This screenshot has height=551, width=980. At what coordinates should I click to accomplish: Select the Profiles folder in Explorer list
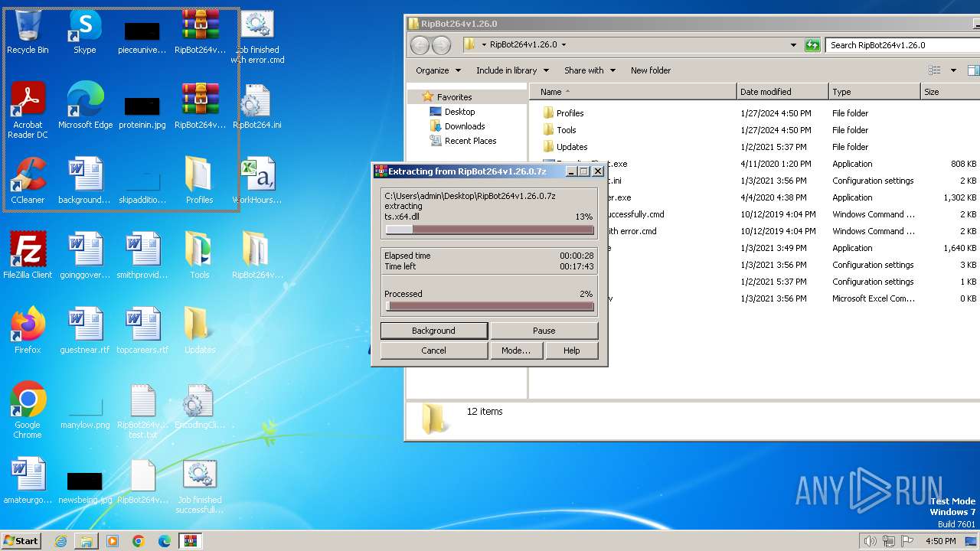point(570,113)
